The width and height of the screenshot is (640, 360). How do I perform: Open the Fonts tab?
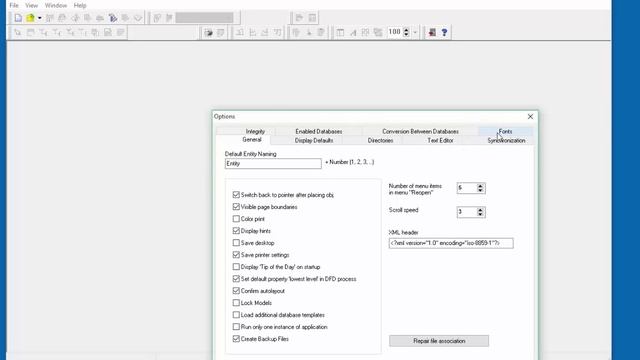(505, 131)
